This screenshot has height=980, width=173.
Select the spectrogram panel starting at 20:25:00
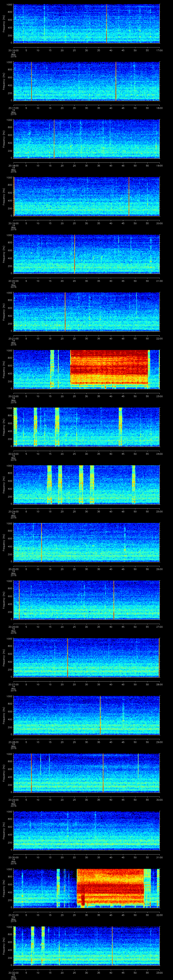(87, 542)
